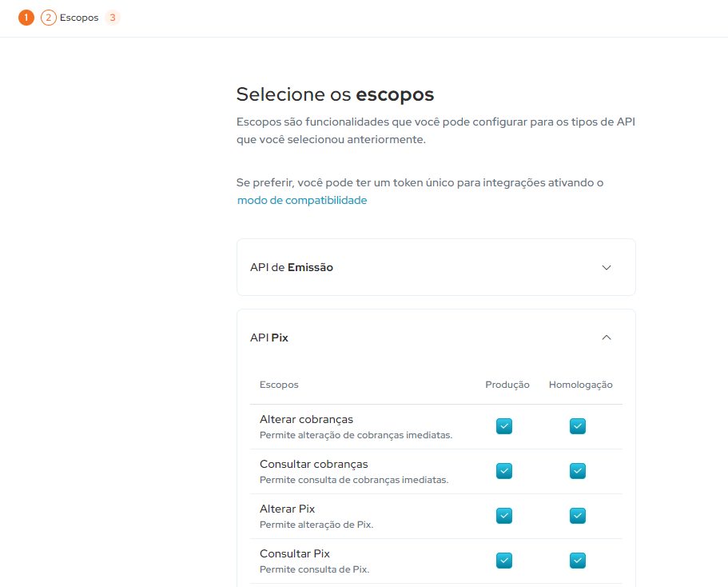Collapse the API Pix section chevron
728x587 pixels.
tap(606, 337)
